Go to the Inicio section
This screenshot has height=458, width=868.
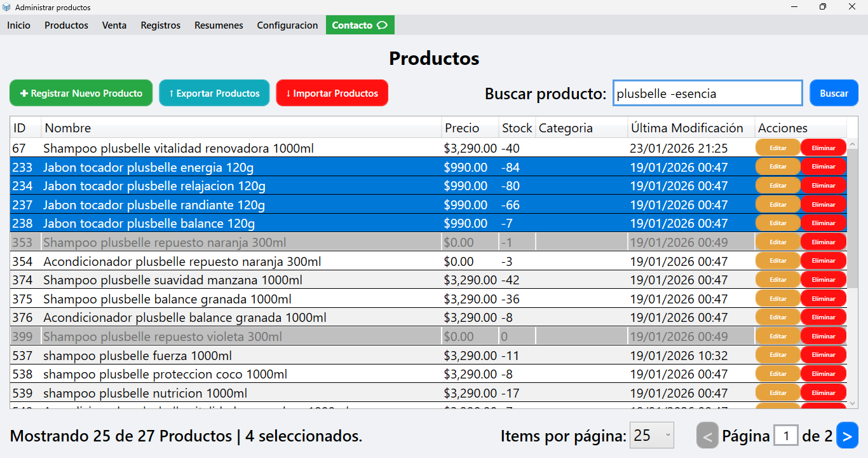click(x=18, y=25)
